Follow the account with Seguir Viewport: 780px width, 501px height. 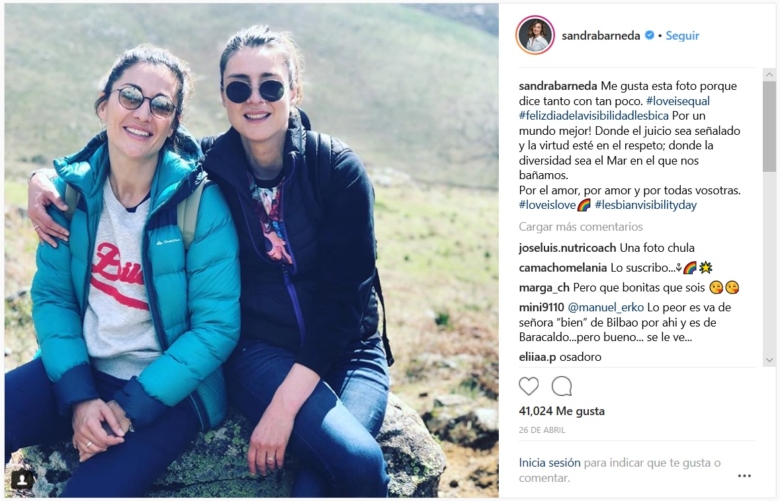(x=682, y=36)
